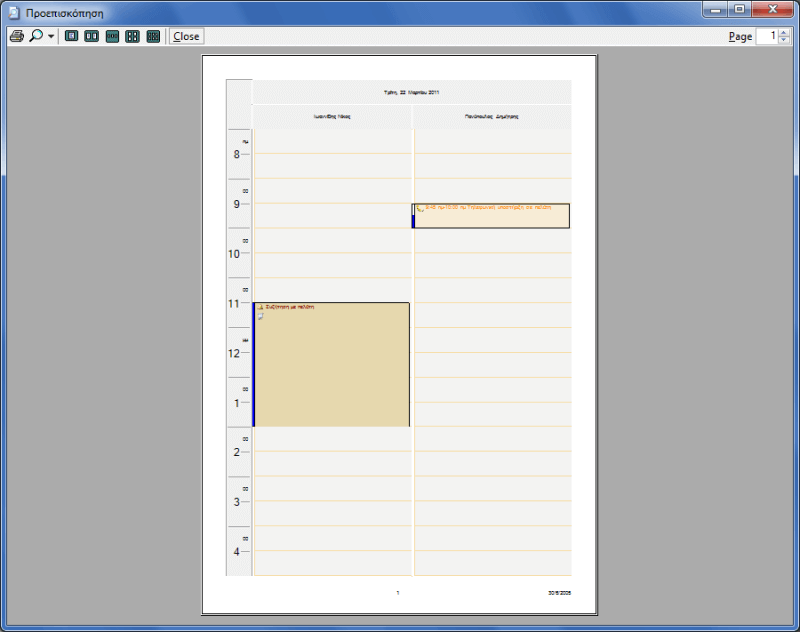Select the three-page preview layout
The height and width of the screenshot is (632, 800).
click(x=112, y=36)
